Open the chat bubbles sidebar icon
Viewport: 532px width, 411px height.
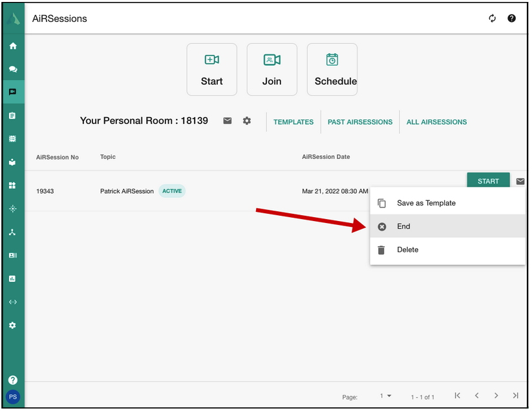tap(13, 69)
